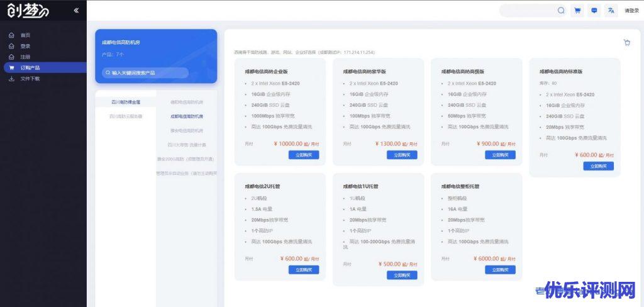Click the 16A 电量 spec line
The image size is (644, 307).
[x=458, y=209]
